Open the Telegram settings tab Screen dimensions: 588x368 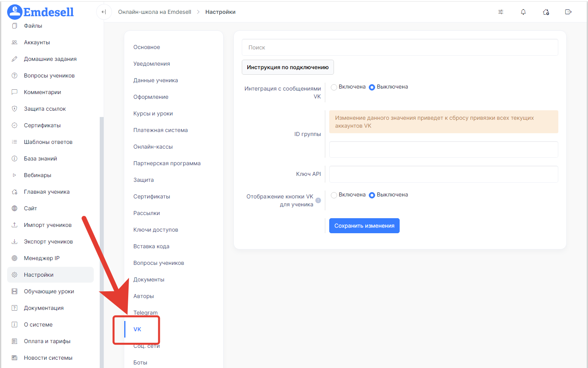(145, 313)
